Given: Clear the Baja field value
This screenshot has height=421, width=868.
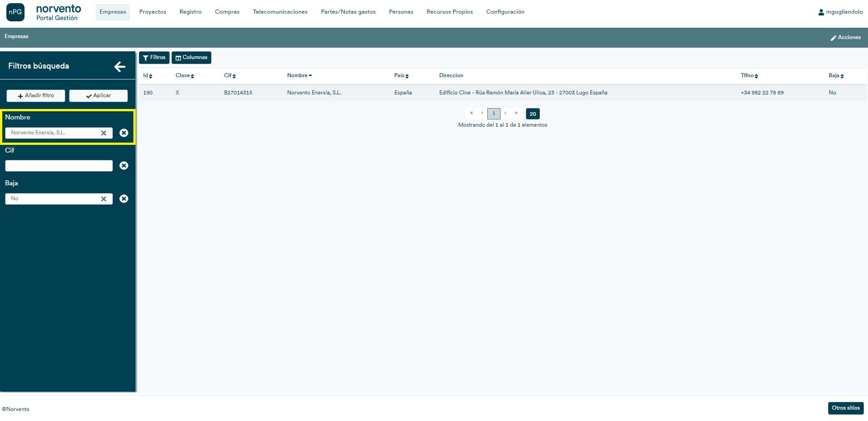Looking at the screenshot, I should [x=103, y=199].
